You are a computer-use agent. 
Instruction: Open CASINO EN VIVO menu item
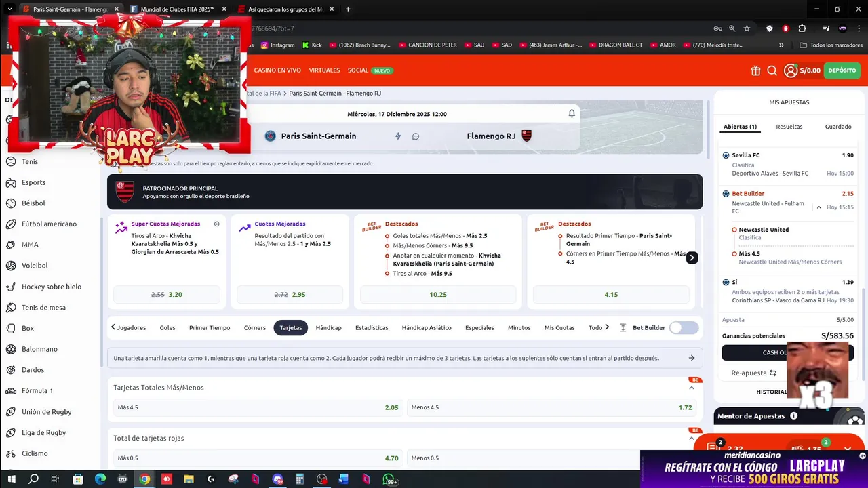pos(277,70)
